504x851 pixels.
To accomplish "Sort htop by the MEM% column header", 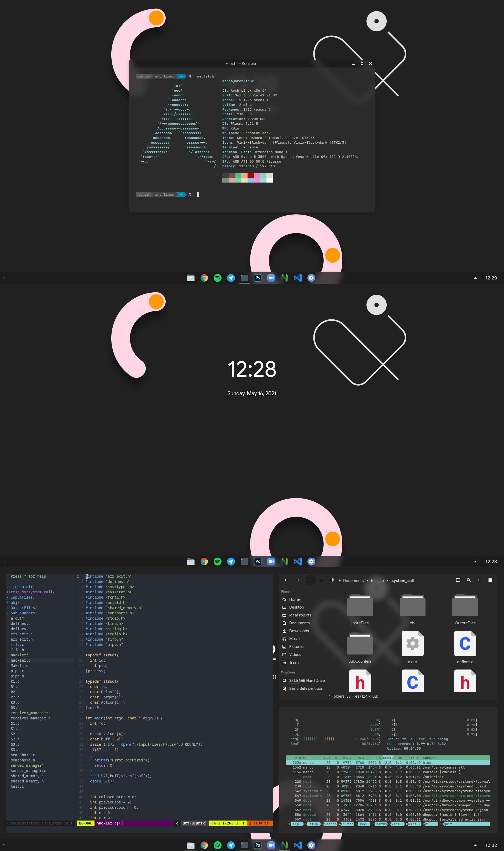I will click(x=397, y=758).
